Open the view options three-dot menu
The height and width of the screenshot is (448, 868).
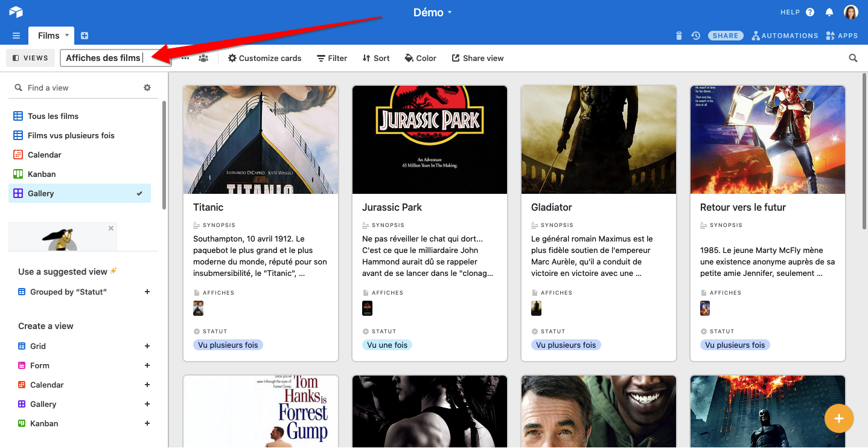coord(185,58)
